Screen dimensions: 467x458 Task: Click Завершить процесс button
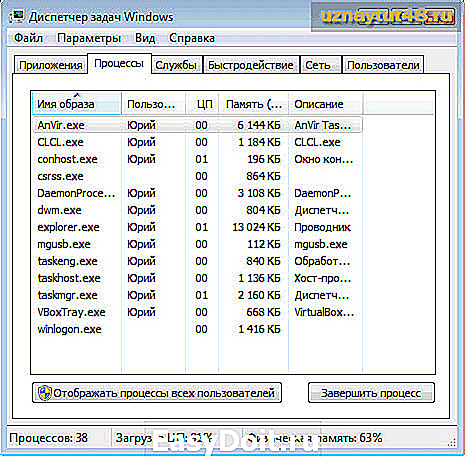[x=371, y=393]
